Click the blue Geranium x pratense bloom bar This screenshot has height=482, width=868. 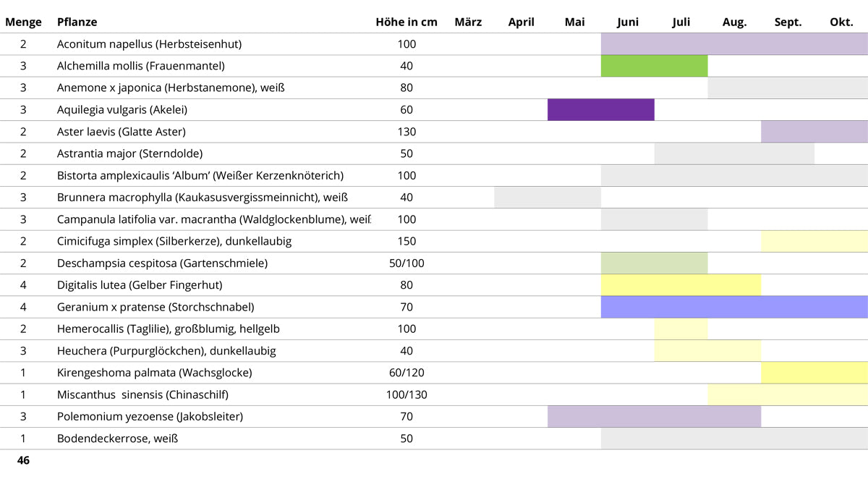pos(734,307)
